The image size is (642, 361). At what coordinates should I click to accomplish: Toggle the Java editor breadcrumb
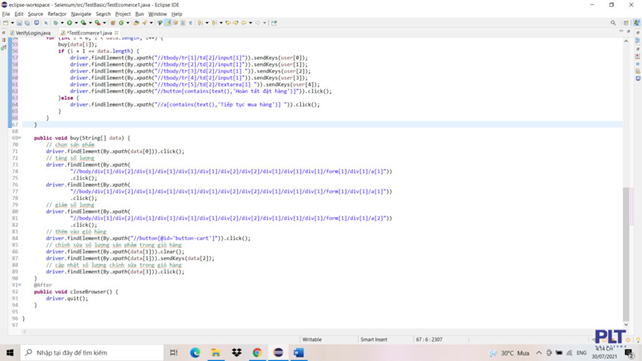click(x=160, y=23)
